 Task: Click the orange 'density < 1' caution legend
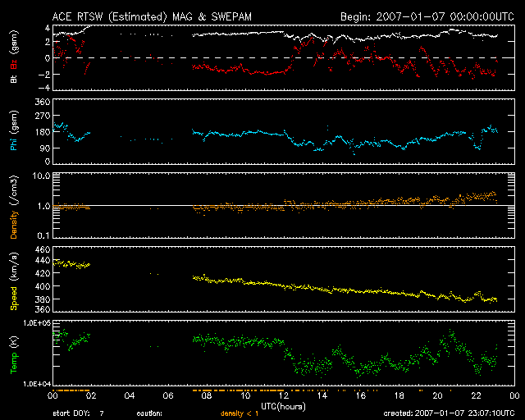coord(240,413)
